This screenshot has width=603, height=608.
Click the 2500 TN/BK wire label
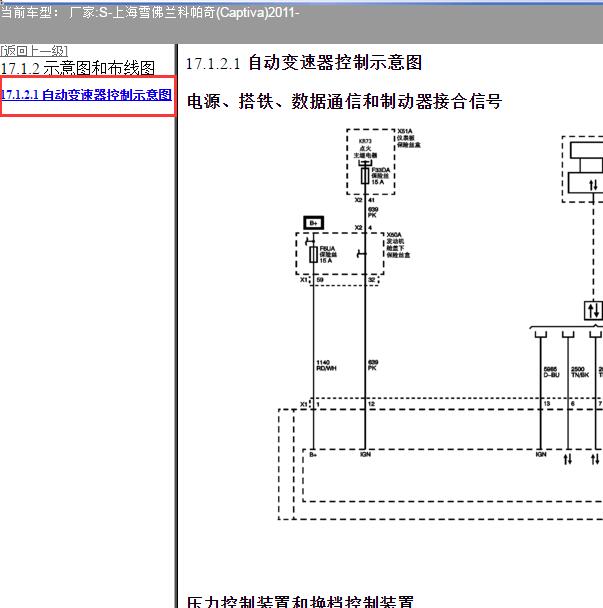click(x=580, y=372)
